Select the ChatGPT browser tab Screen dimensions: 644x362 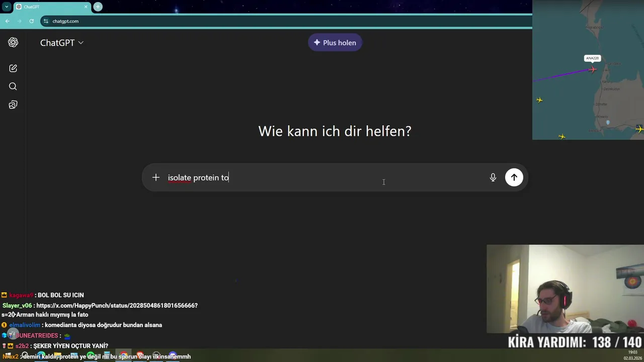pos(51,7)
